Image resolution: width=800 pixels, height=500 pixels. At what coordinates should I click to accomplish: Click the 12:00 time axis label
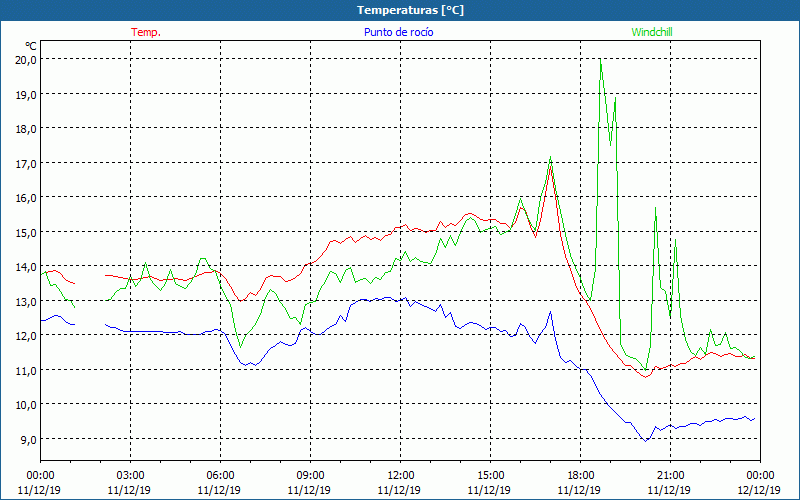tap(401, 476)
